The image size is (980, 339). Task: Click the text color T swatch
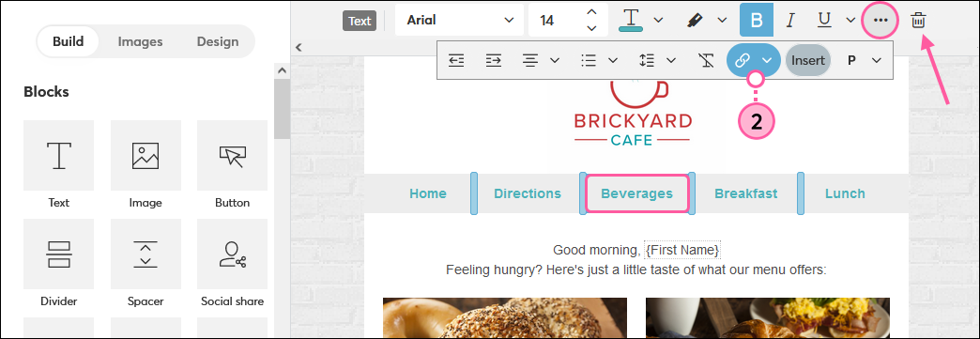click(x=632, y=20)
